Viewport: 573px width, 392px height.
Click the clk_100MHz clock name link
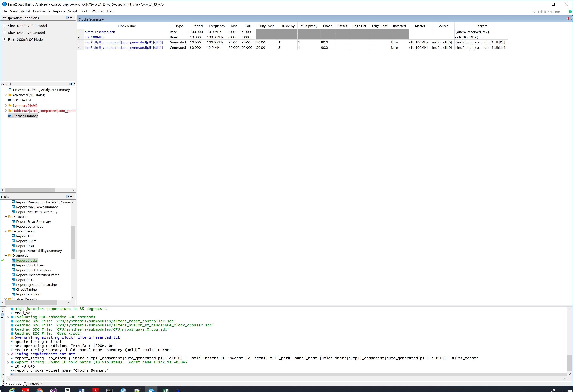pyautogui.click(x=94, y=37)
